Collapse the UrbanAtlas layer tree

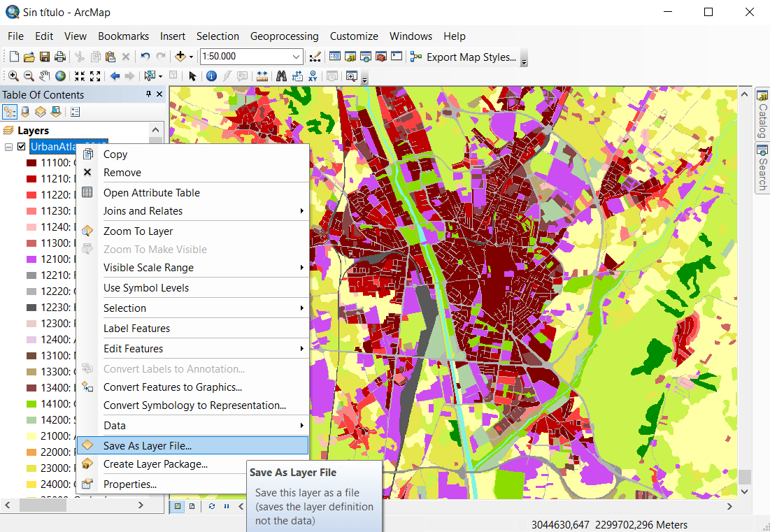point(8,147)
